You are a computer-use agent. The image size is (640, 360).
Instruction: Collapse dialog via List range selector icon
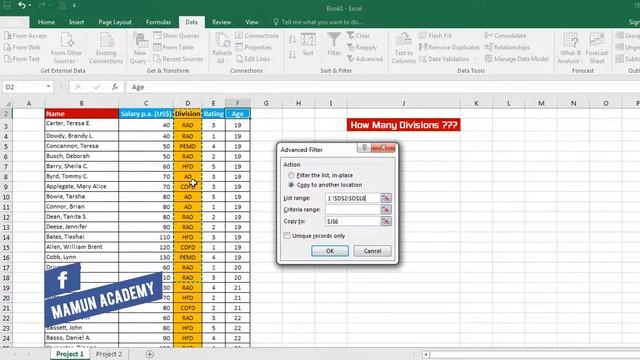tap(386, 198)
